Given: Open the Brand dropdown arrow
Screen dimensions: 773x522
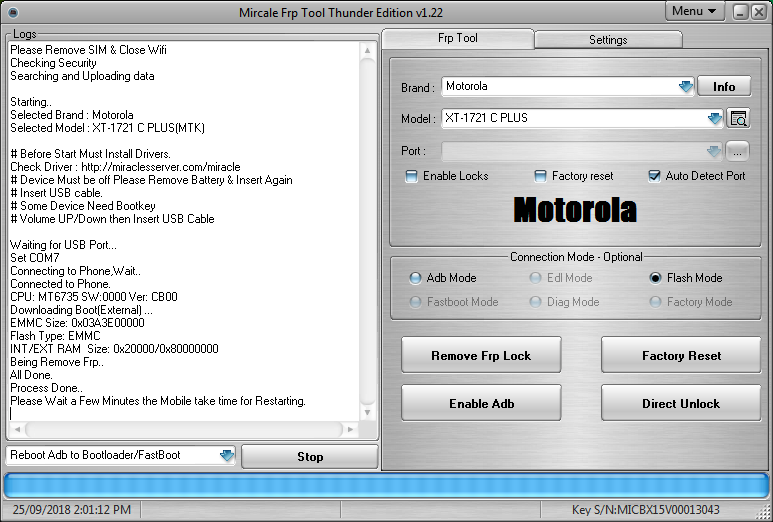Looking at the screenshot, I should (685, 87).
